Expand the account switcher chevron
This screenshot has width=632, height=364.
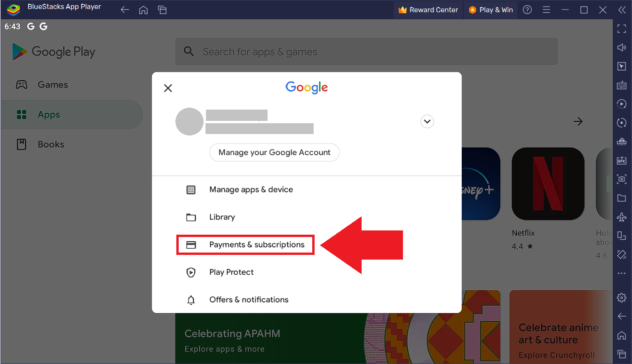[427, 121]
